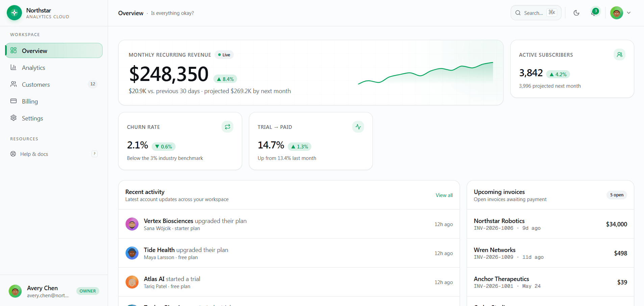
Task: Click the question mark shortcut badge
Action: tap(95, 154)
